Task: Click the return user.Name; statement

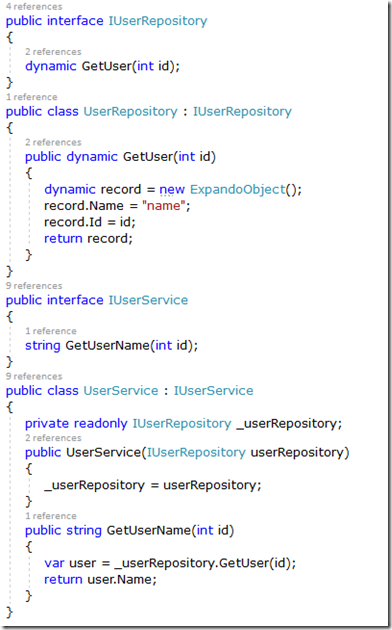Action: pos(100,579)
